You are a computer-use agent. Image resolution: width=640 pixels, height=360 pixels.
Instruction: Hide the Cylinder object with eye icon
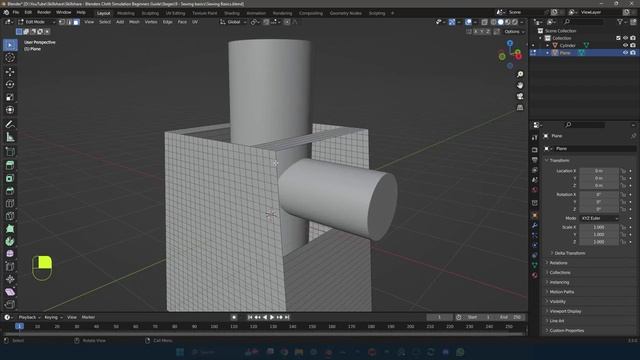[x=625, y=45]
